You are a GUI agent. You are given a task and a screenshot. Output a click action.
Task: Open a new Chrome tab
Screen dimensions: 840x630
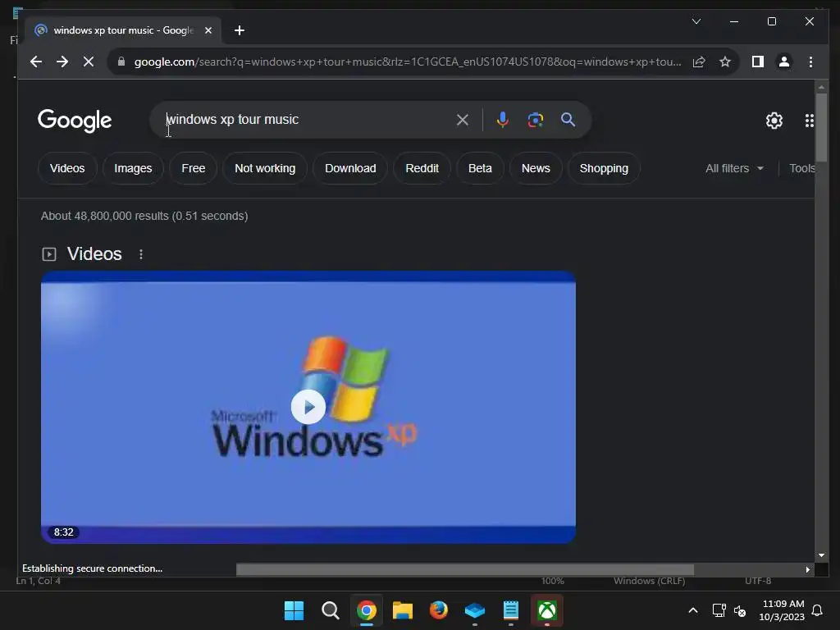[240, 30]
